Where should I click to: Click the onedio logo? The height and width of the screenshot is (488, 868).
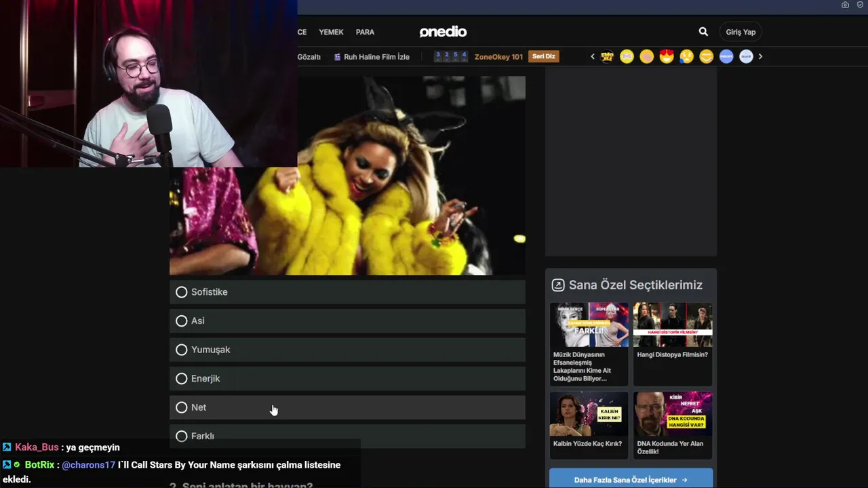click(x=443, y=32)
